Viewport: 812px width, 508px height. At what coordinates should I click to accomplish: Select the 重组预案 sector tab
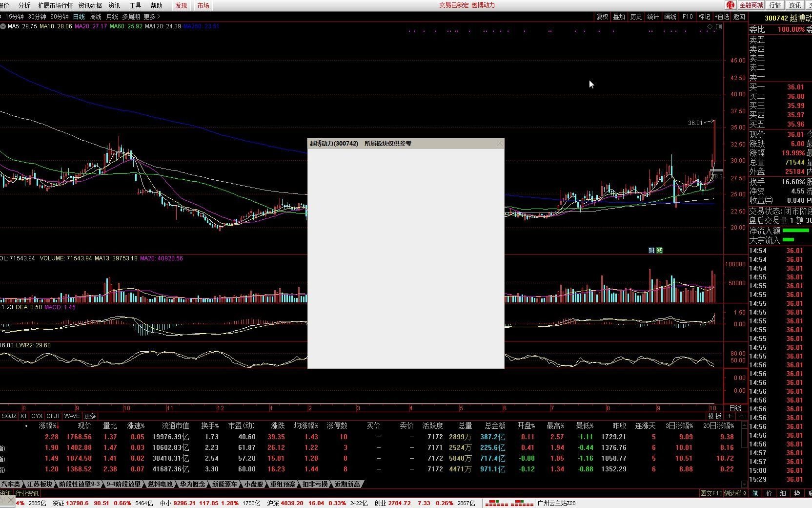coord(283,484)
